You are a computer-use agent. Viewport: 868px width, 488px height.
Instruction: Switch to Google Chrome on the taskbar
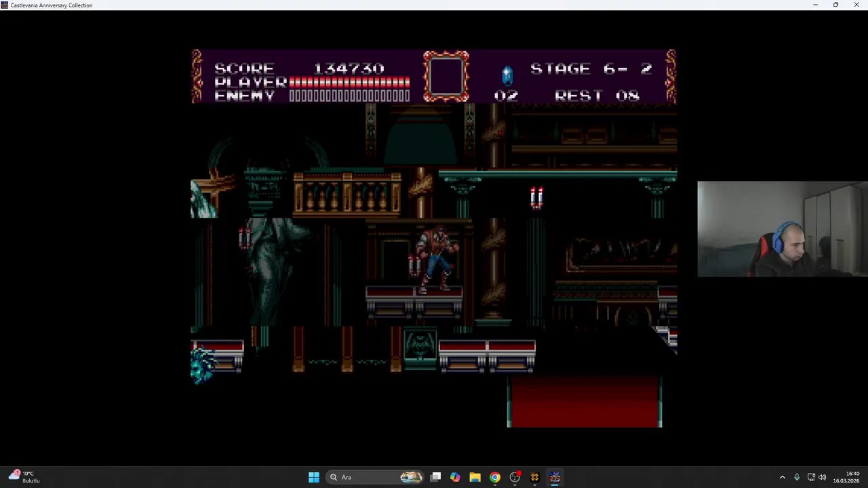point(495,477)
